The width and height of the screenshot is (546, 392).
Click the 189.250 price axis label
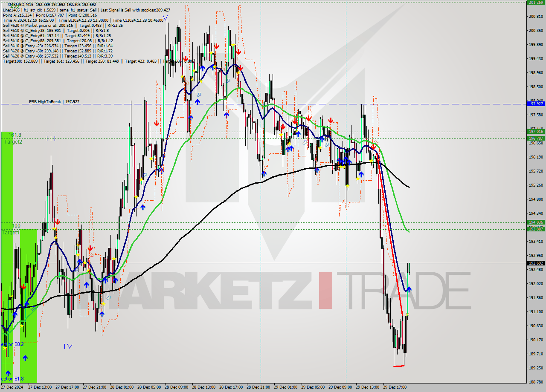coord(535,368)
